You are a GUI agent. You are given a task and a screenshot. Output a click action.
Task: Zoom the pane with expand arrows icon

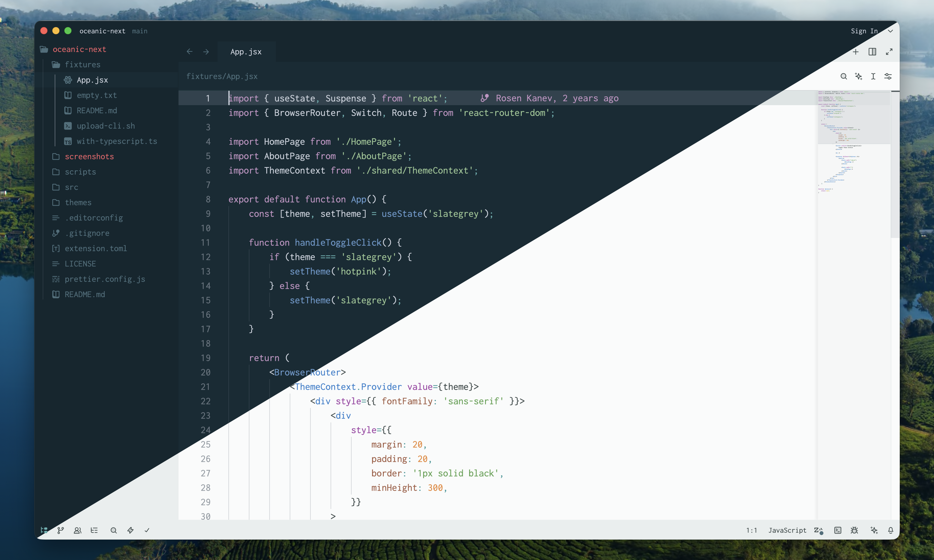pyautogui.click(x=889, y=52)
